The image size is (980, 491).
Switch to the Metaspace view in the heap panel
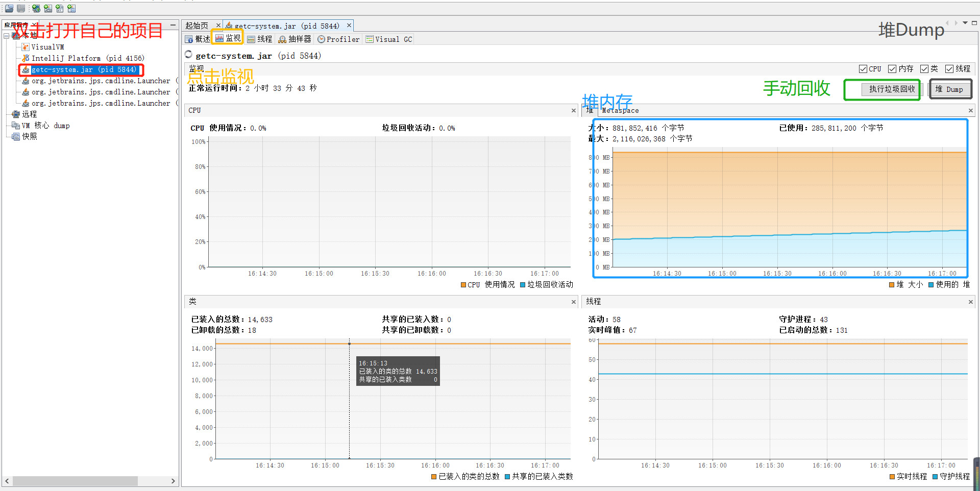[x=620, y=110]
